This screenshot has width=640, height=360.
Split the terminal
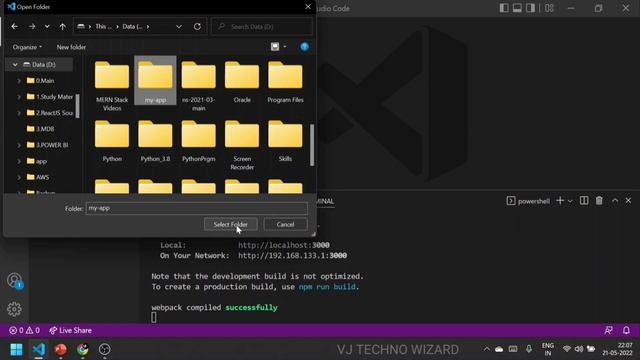[x=584, y=200]
